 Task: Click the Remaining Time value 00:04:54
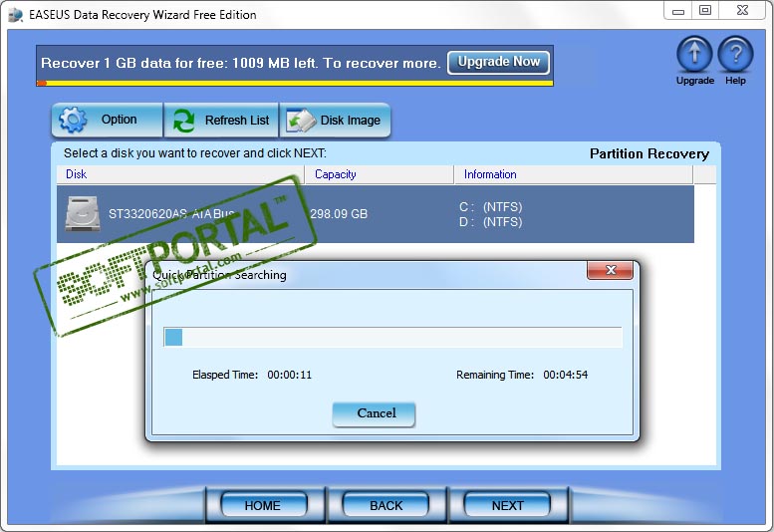[565, 375]
